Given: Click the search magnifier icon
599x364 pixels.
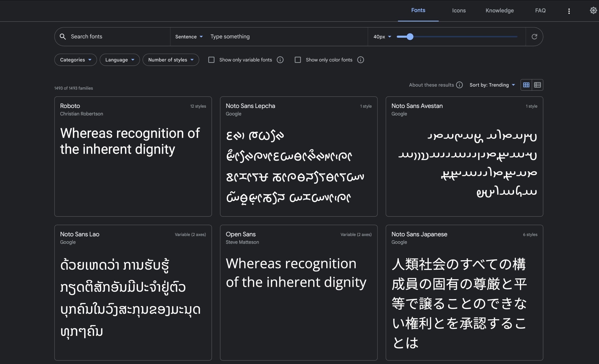Looking at the screenshot, I should 63,37.
